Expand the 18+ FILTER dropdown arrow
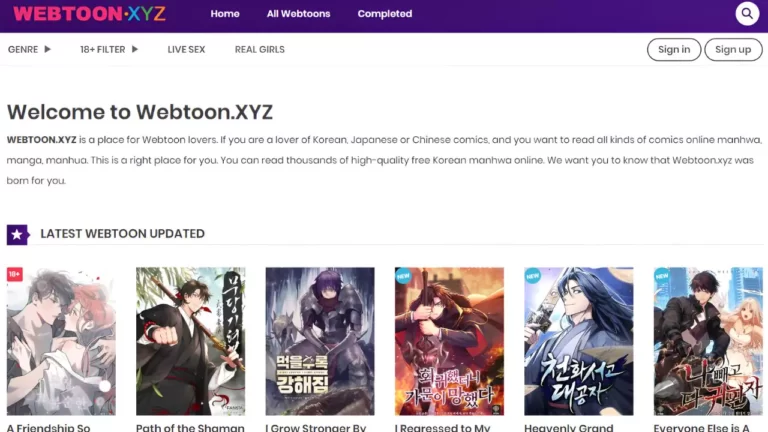 135,49
